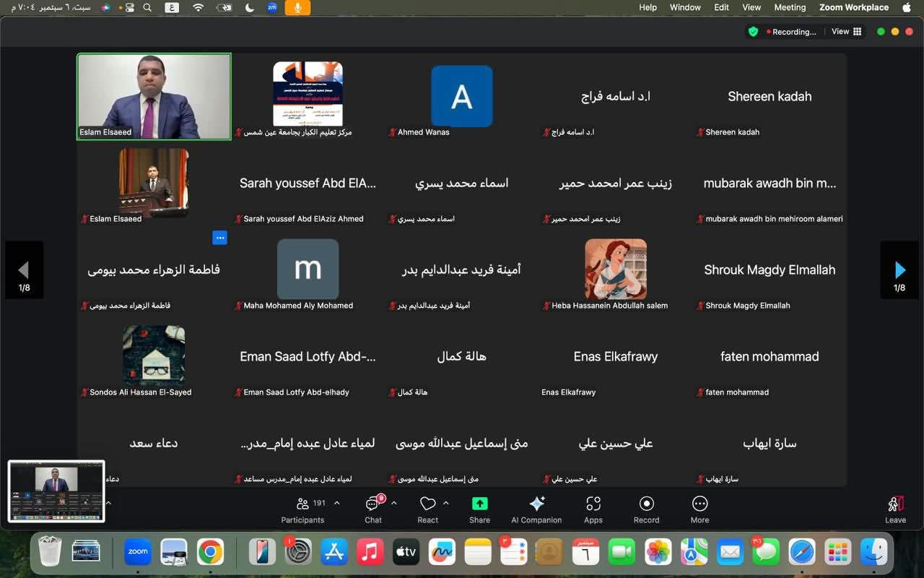Click the menu bar microphone toggle
Image resolution: width=924 pixels, height=578 pixels.
pyautogui.click(x=297, y=8)
